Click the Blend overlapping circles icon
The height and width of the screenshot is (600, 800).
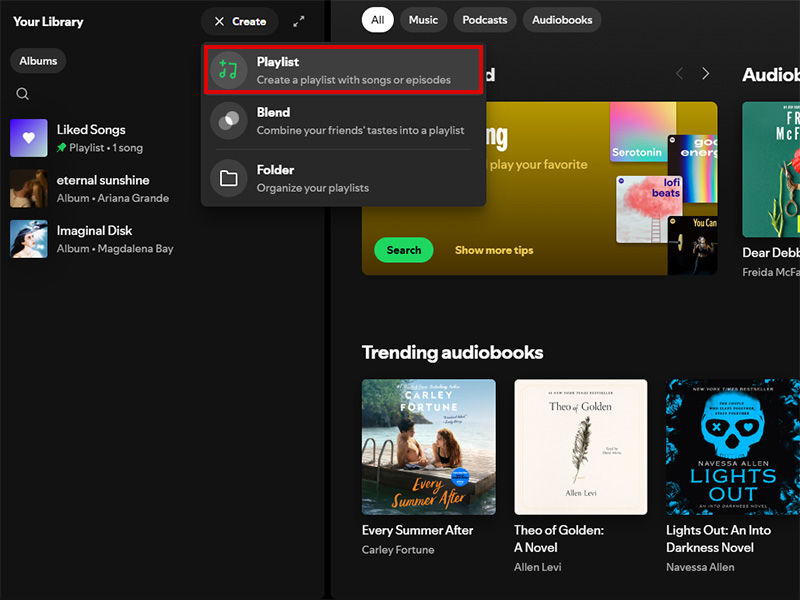tap(229, 121)
